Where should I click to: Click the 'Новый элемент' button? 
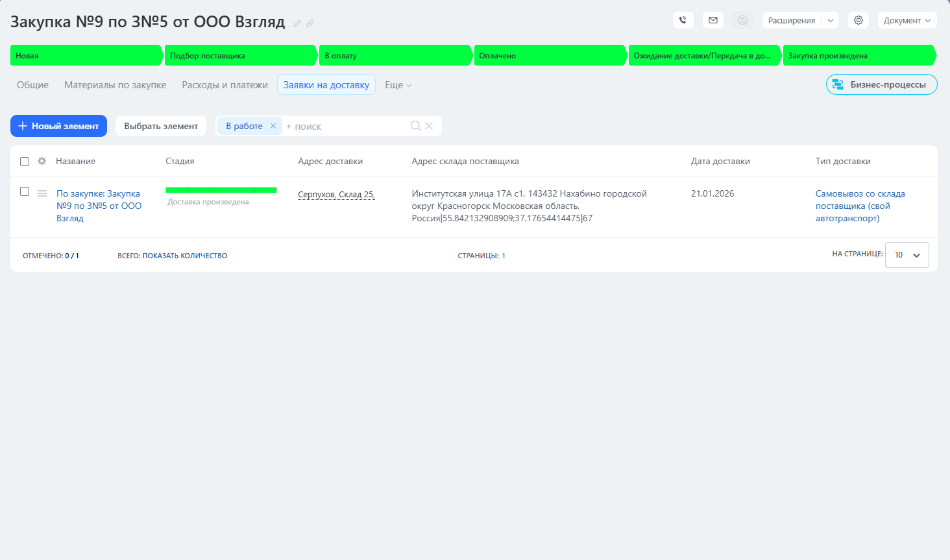click(58, 126)
